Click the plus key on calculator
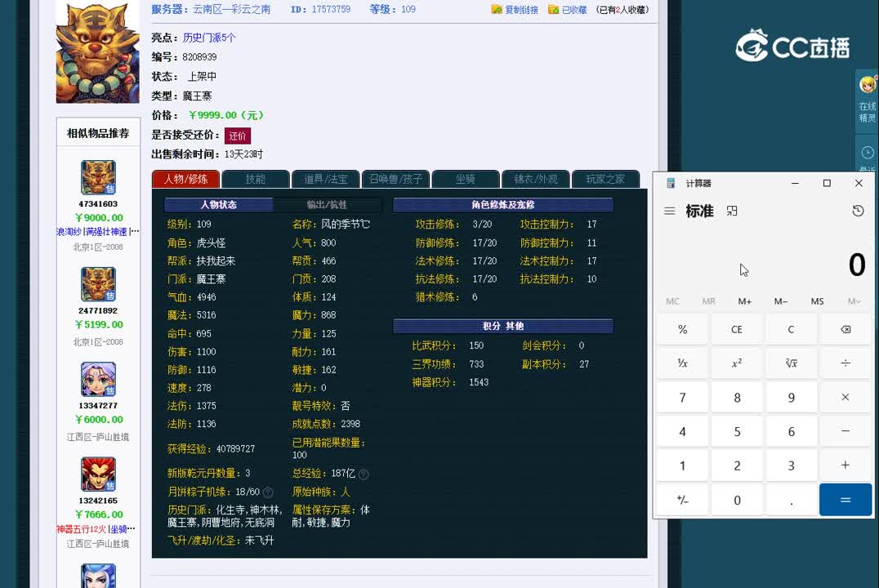The width and height of the screenshot is (879, 588). click(x=846, y=465)
